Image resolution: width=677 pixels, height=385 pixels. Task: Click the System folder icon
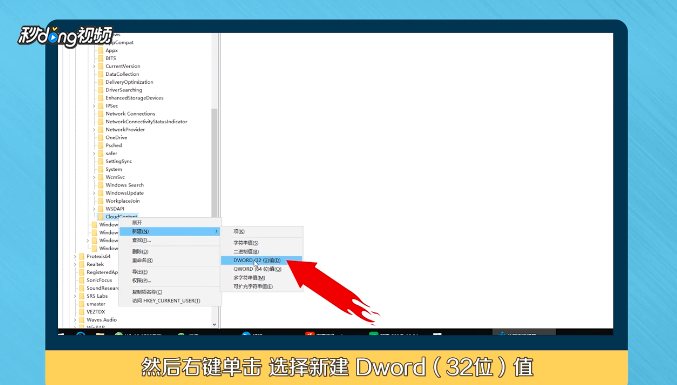(x=101, y=169)
